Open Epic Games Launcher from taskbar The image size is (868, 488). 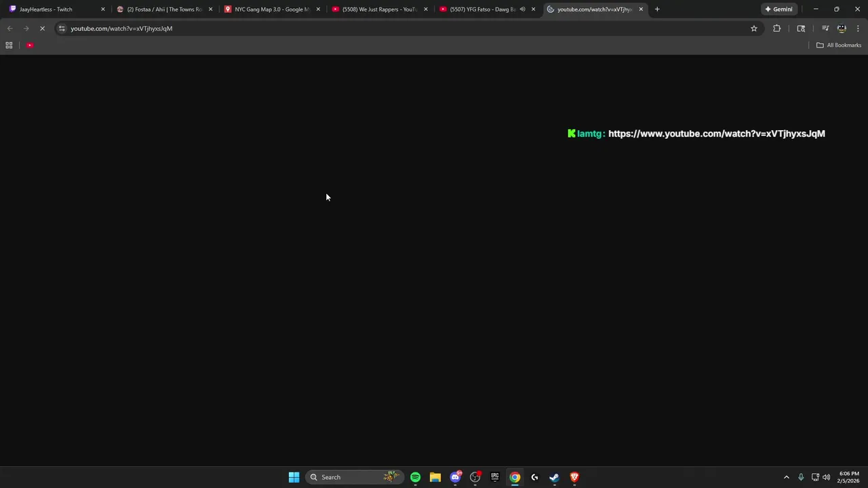coord(495,477)
